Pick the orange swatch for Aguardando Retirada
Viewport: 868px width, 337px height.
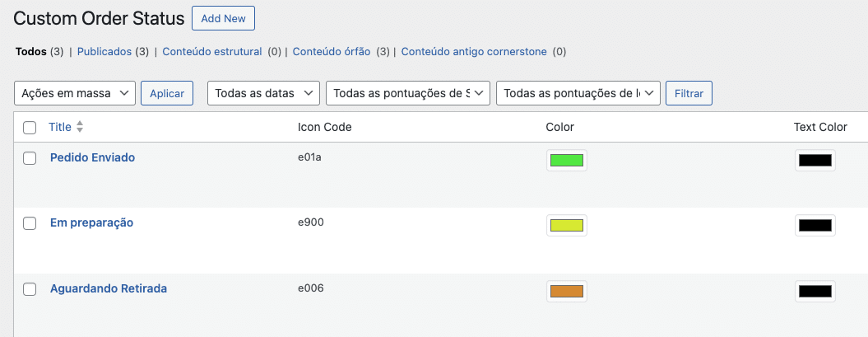(x=566, y=291)
